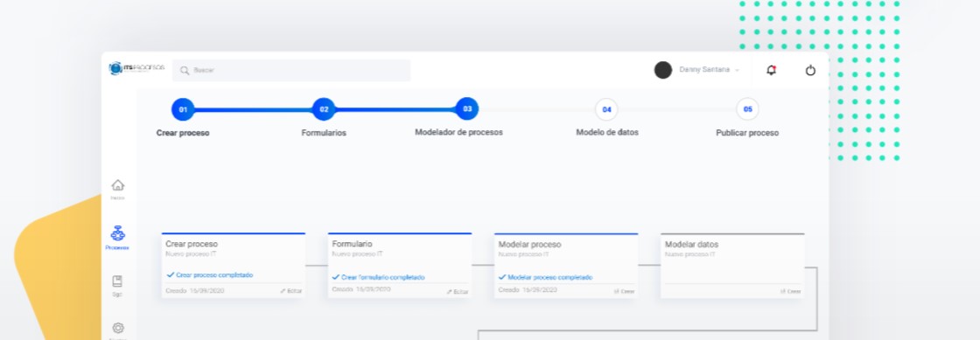Image resolution: width=980 pixels, height=340 pixels.
Task: Open the Modelar proceso card title
Action: 530,245
